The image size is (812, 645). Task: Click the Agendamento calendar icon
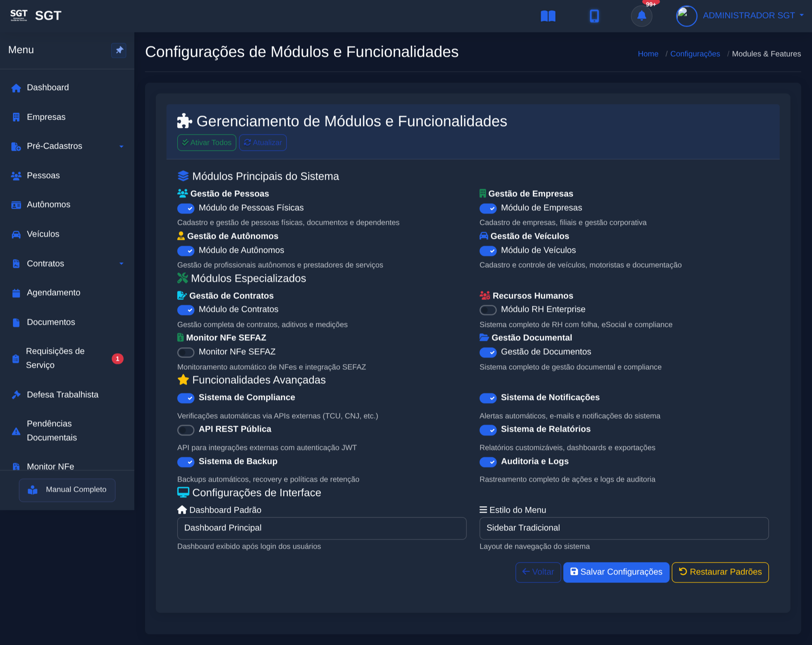tap(16, 293)
